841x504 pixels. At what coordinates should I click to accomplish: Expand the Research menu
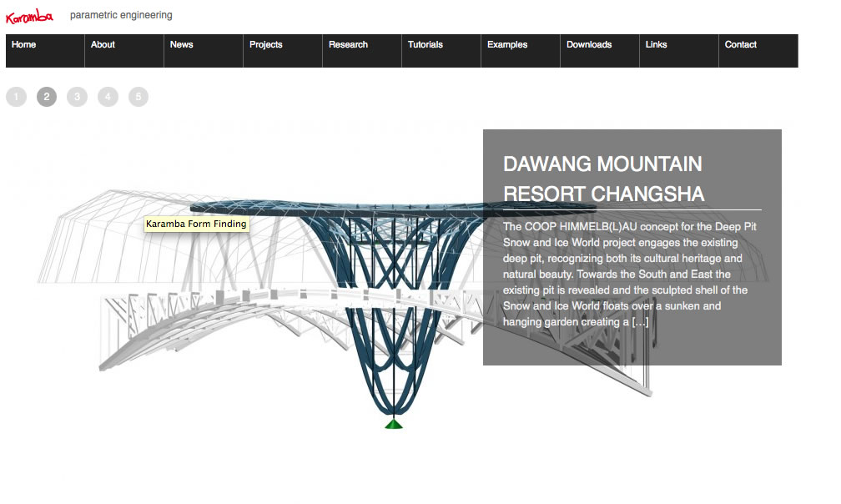[348, 45]
